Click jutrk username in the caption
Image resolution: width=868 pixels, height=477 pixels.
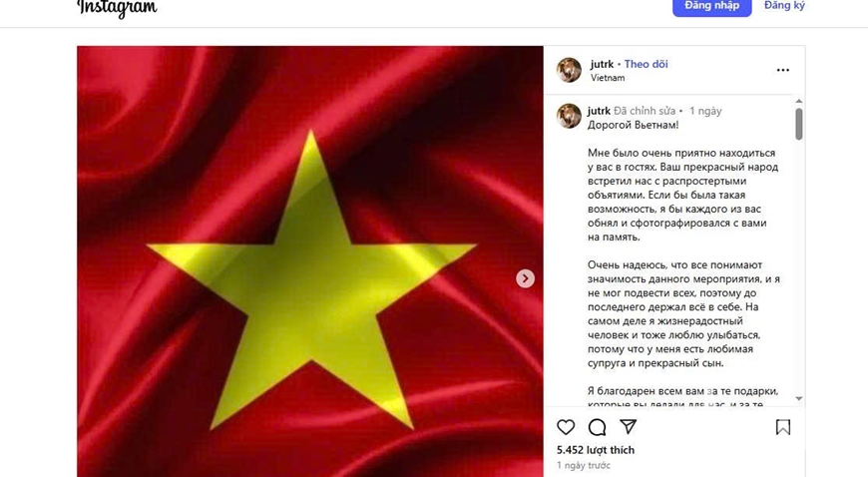(x=599, y=111)
